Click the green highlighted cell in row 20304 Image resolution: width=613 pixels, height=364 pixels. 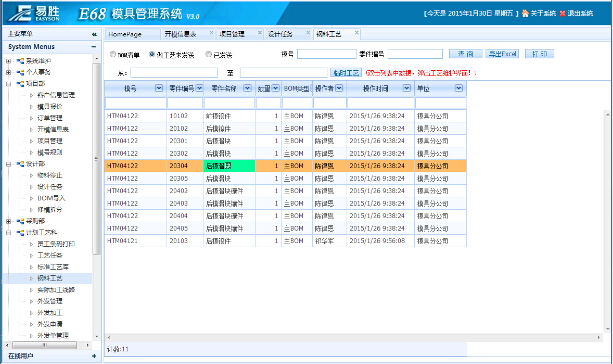coord(229,166)
